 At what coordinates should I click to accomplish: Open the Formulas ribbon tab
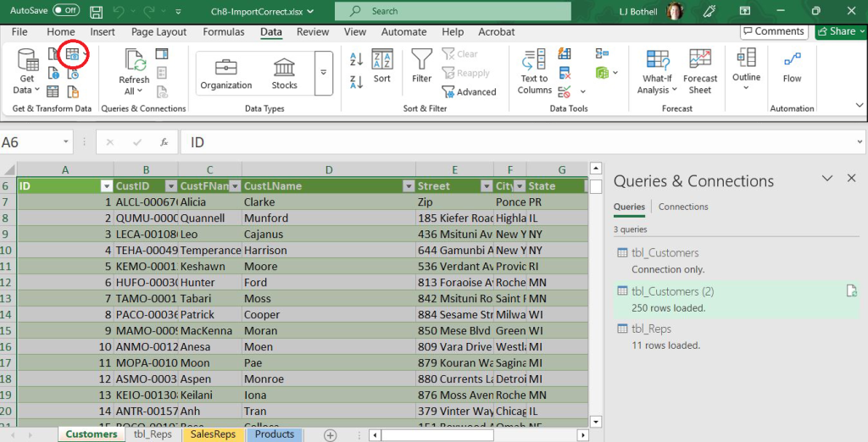[223, 32]
